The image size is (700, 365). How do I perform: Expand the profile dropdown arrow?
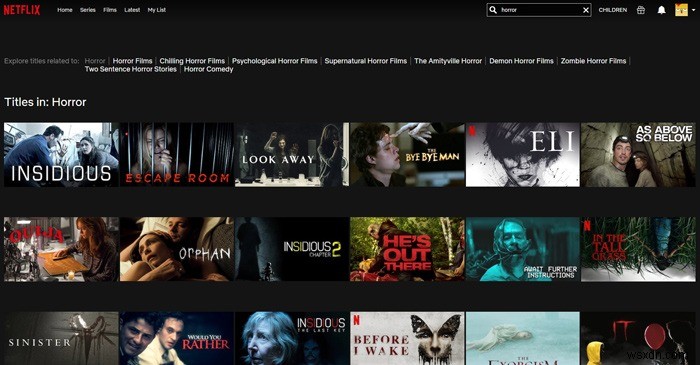[693, 10]
